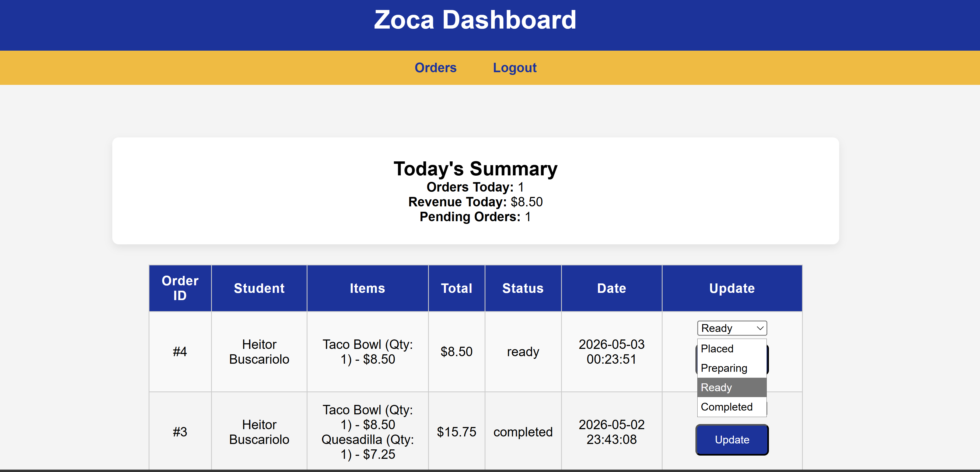
Task: Collapse the Ready status dropdown for order #4
Action: 731,328
